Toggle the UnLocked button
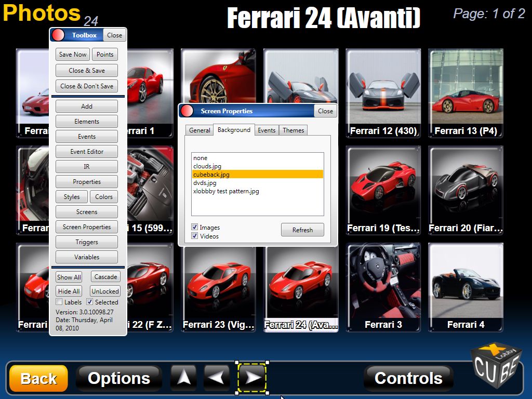The width and height of the screenshot is (532, 399). [105, 291]
